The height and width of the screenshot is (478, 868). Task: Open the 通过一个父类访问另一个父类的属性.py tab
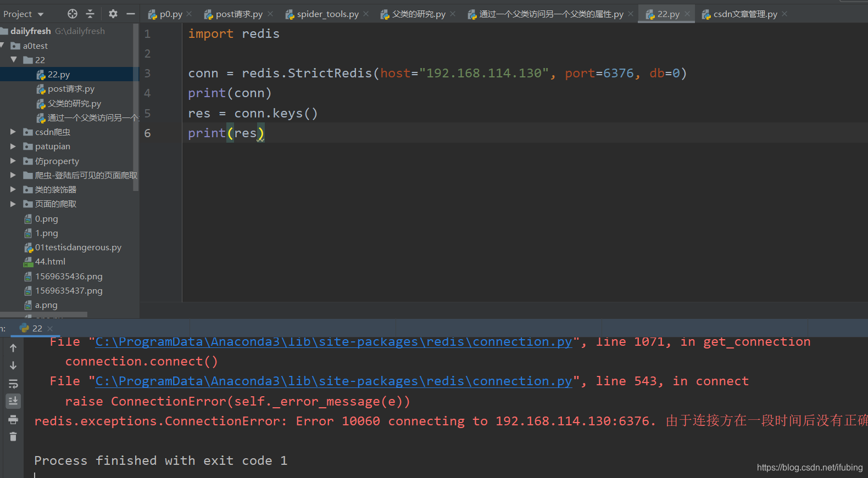(x=551, y=14)
